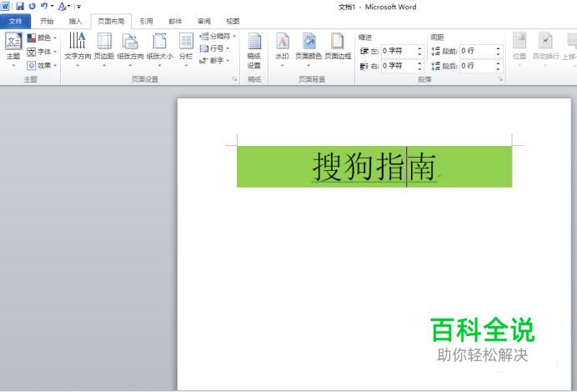Open the 字体 theme fonts dropdown
Image resolution: width=577 pixels, height=392 pixels.
point(42,52)
